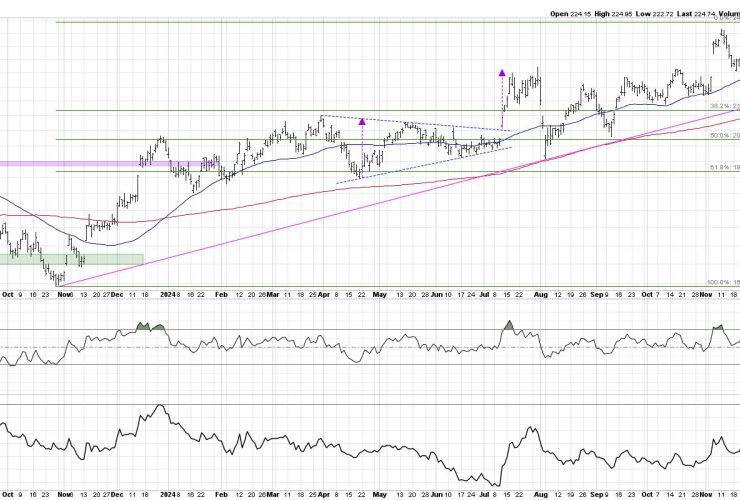Click the Sep label on price chart date axis
The image size is (740, 500).
(x=597, y=295)
